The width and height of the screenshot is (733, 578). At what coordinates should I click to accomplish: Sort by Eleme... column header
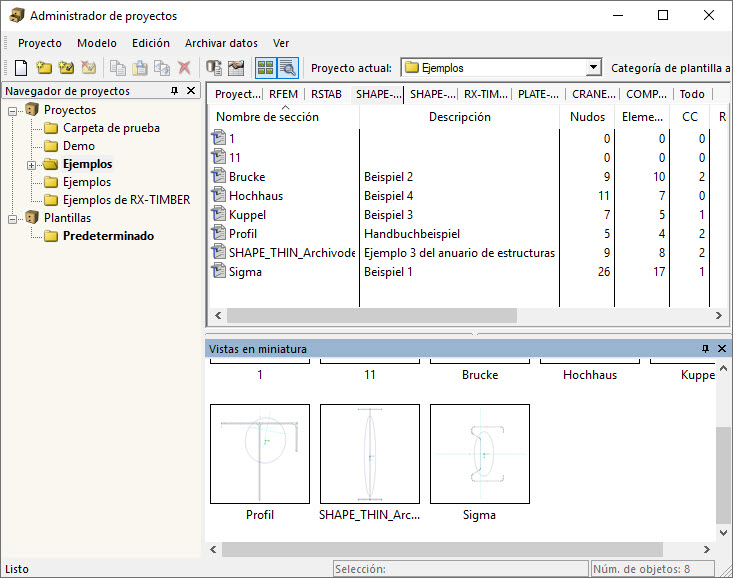tap(642, 117)
